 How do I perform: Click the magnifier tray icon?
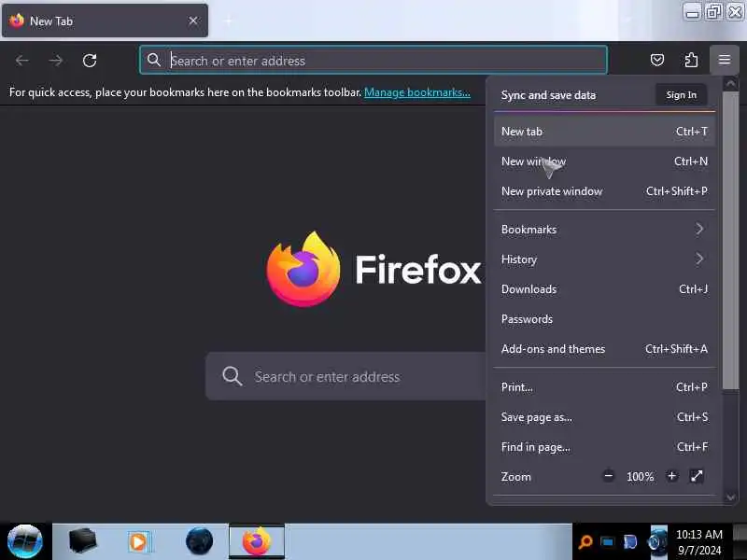[x=585, y=542]
